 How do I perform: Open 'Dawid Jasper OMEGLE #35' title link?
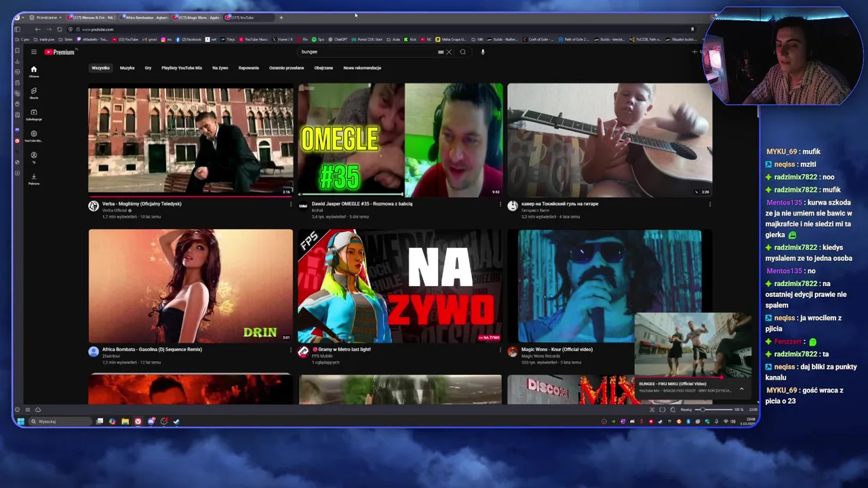362,204
